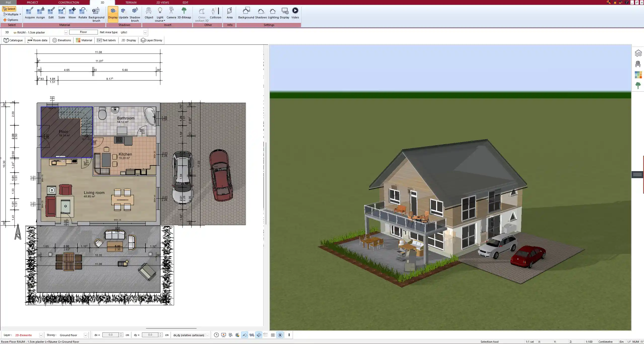
Task: Open the Layer 2D-Elemente dropdown
Action: [x=41, y=335]
